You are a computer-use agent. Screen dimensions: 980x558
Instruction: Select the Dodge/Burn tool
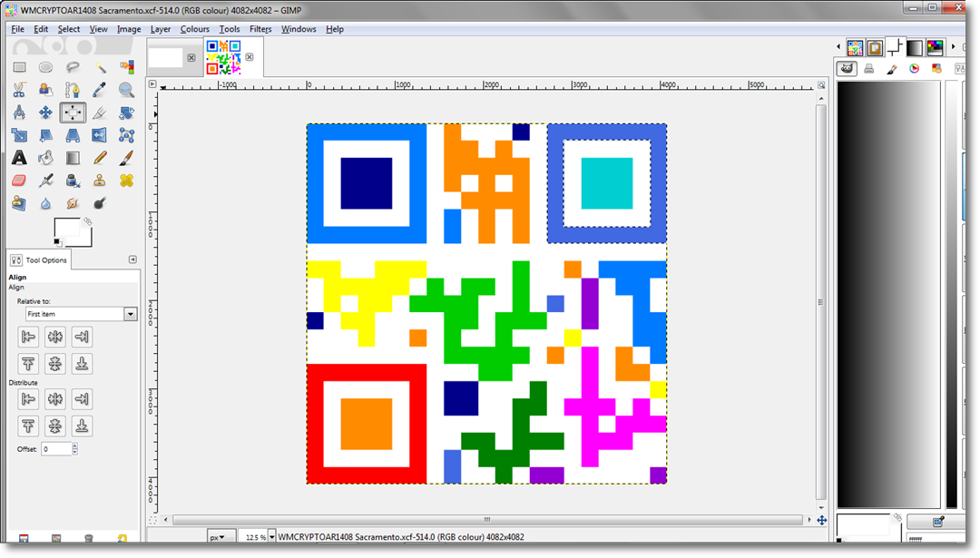(100, 203)
